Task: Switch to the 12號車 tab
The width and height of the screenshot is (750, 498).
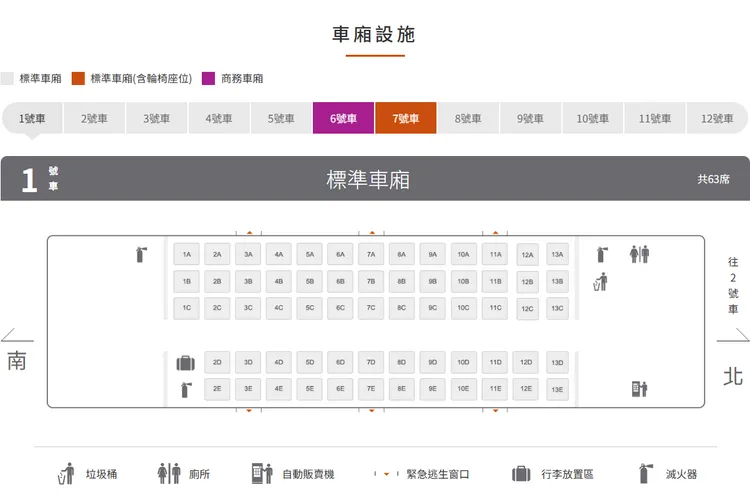Action: point(717,118)
